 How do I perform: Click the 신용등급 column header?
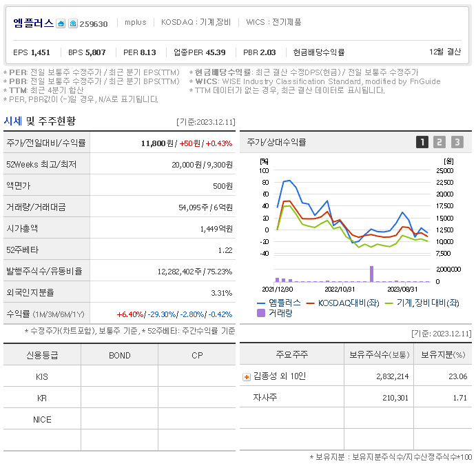(x=42, y=355)
